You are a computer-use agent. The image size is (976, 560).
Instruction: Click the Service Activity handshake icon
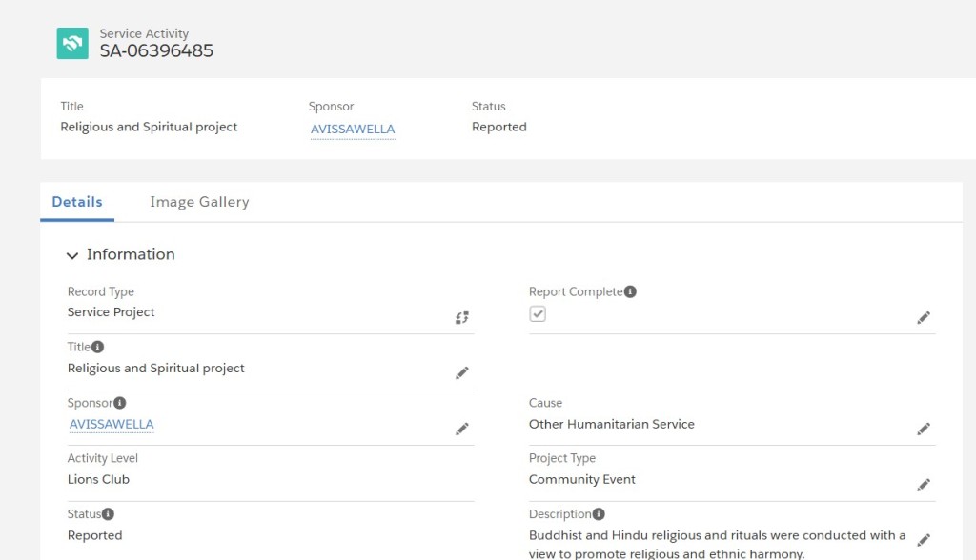click(72, 43)
